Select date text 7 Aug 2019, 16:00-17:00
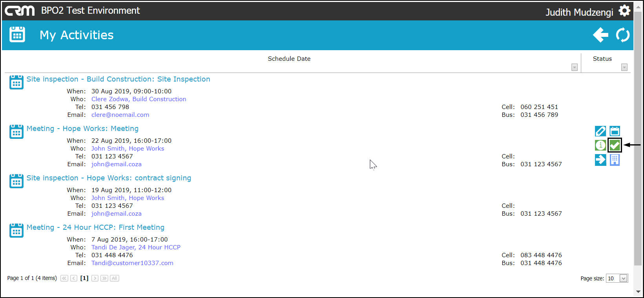This screenshot has width=644, height=298. pos(129,240)
